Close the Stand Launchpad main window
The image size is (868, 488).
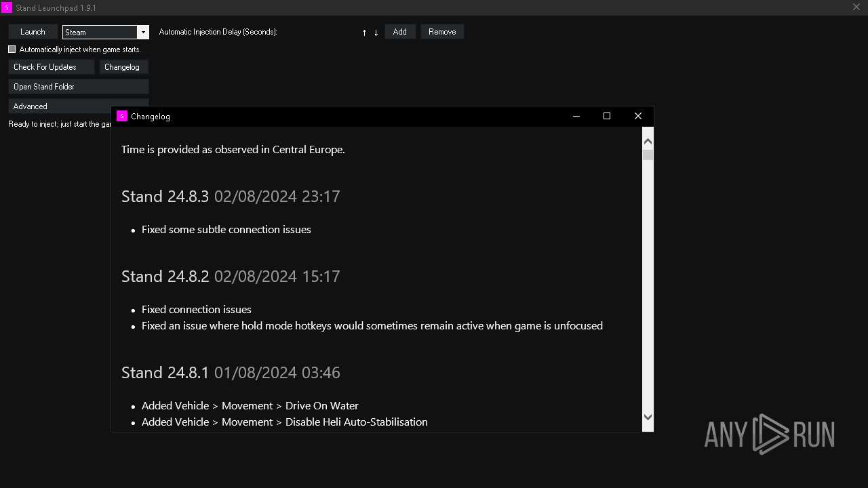pos(856,7)
